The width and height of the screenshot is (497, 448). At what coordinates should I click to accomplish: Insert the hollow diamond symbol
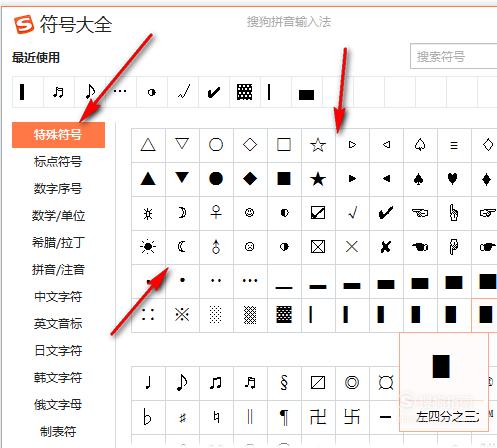pyautogui.click(x=250, y=145)
